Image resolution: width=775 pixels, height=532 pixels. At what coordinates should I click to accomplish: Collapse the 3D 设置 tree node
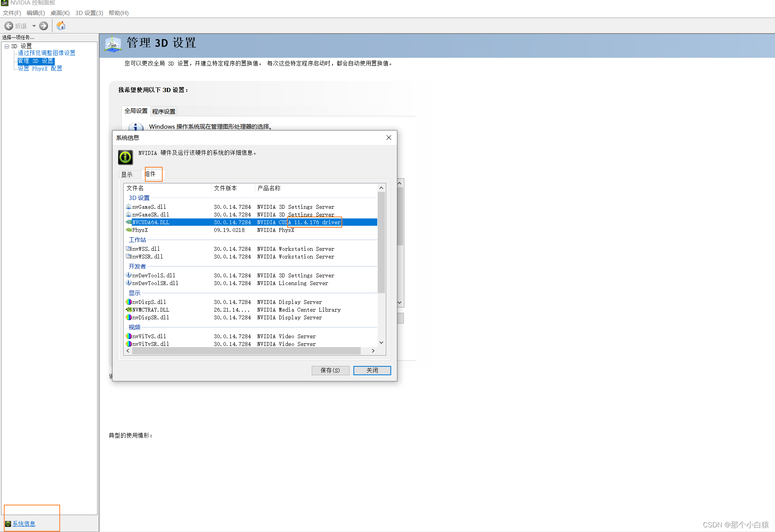[x=7, y=46]
